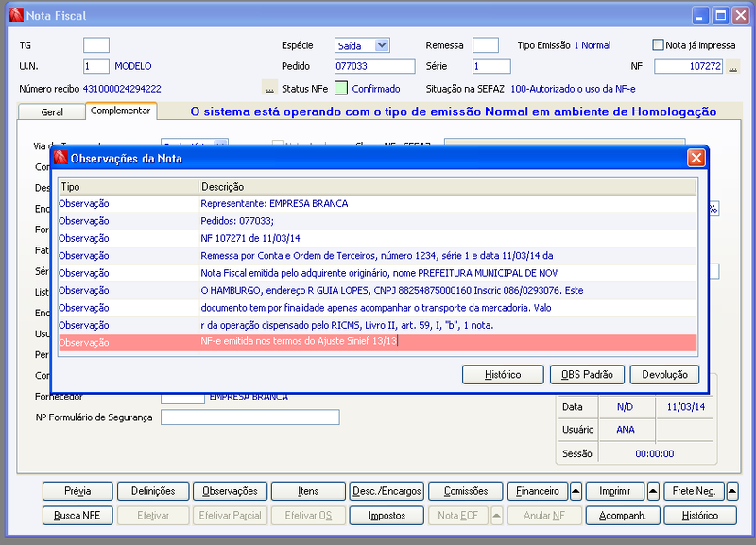
Task: Click the Observações da Nota dialog icon
Action: point(60,158)
